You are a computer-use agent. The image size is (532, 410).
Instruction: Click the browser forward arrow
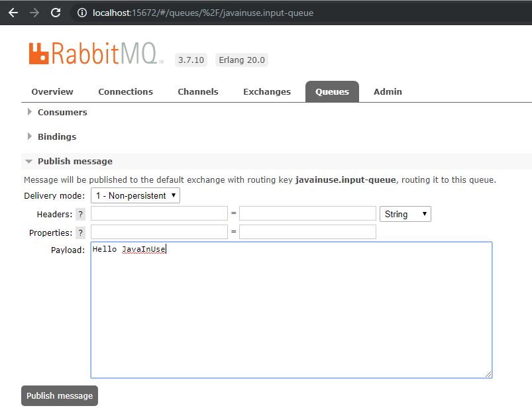pyautogui.click(x=34, y=13)
